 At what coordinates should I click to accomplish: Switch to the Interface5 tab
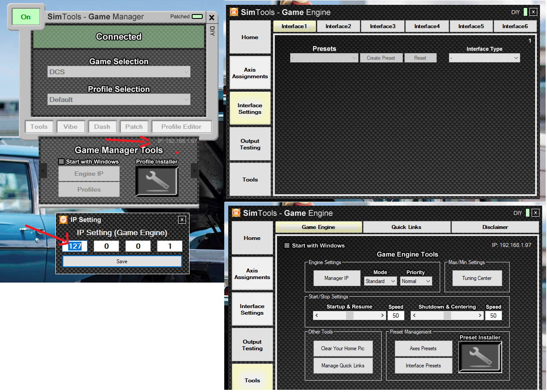(471, 26)
